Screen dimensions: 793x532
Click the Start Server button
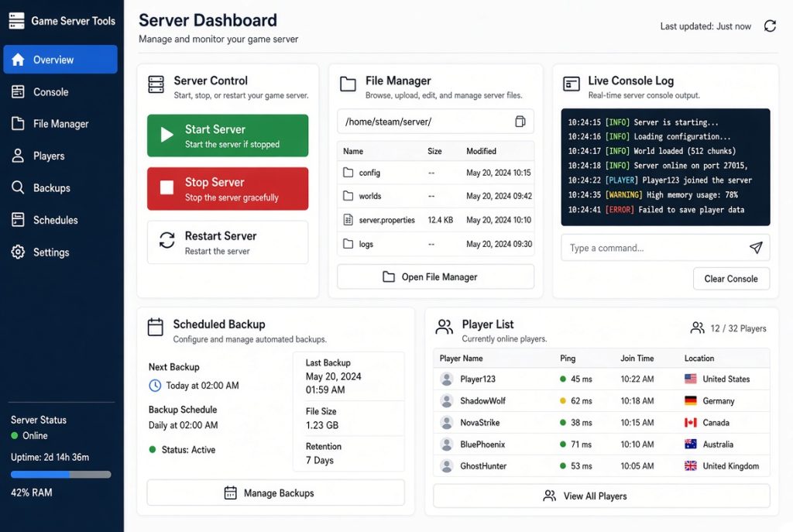pyautogui.click(x=228, y=136)
